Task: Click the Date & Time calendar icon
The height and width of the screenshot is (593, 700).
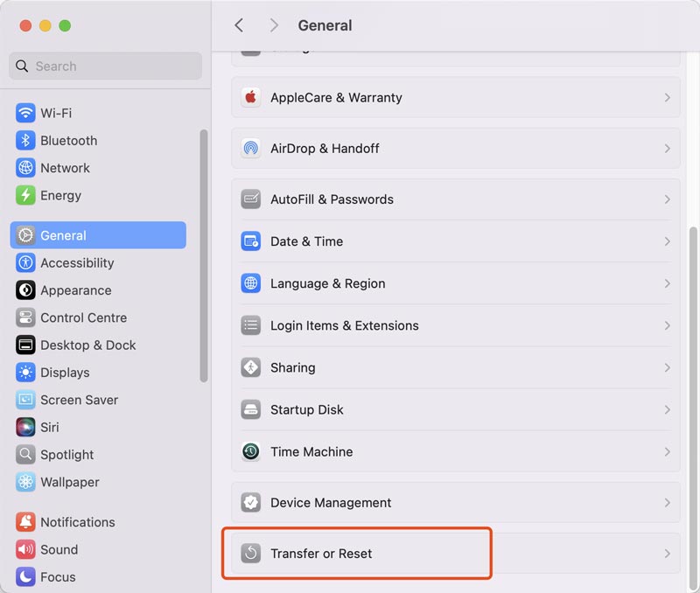Action: [x=251, y=241]
